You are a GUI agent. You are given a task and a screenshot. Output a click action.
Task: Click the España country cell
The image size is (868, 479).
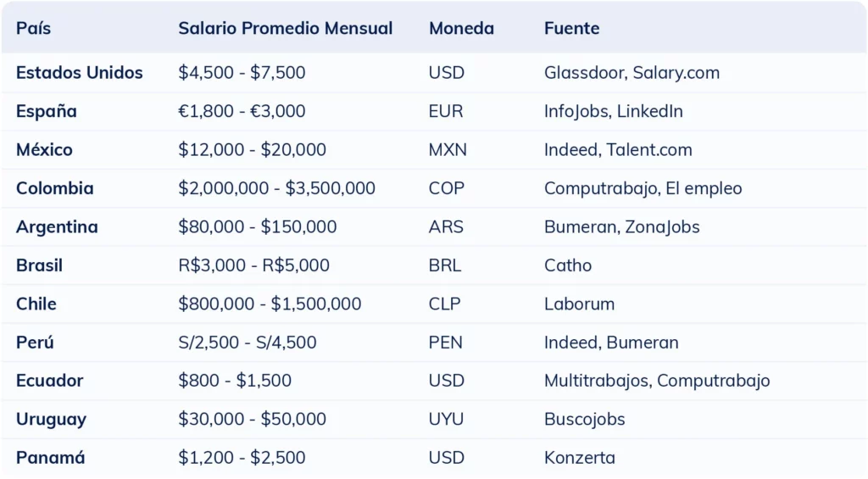click(x=47, y=111)
